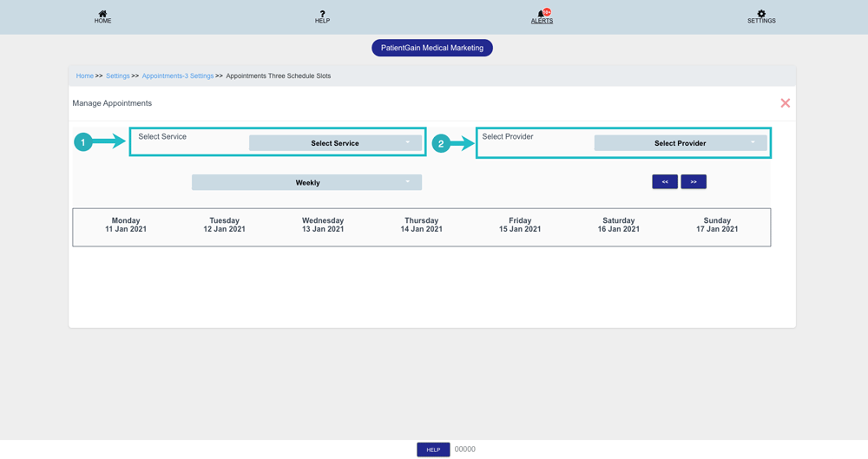Click the HELP button in the footer
The image size is (868, 459).
click(x=433, y=449)
